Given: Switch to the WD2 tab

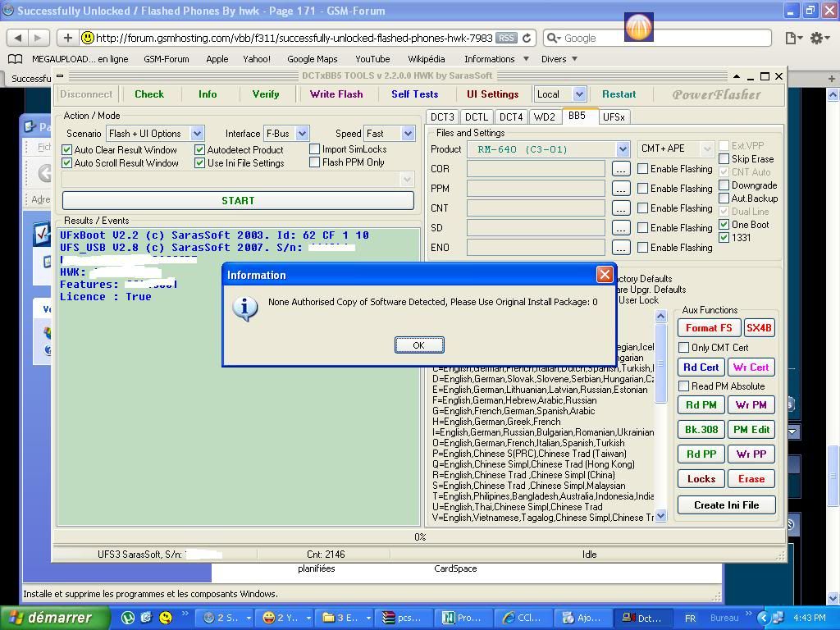Looking at the screenshot, I should coord(545,116).
